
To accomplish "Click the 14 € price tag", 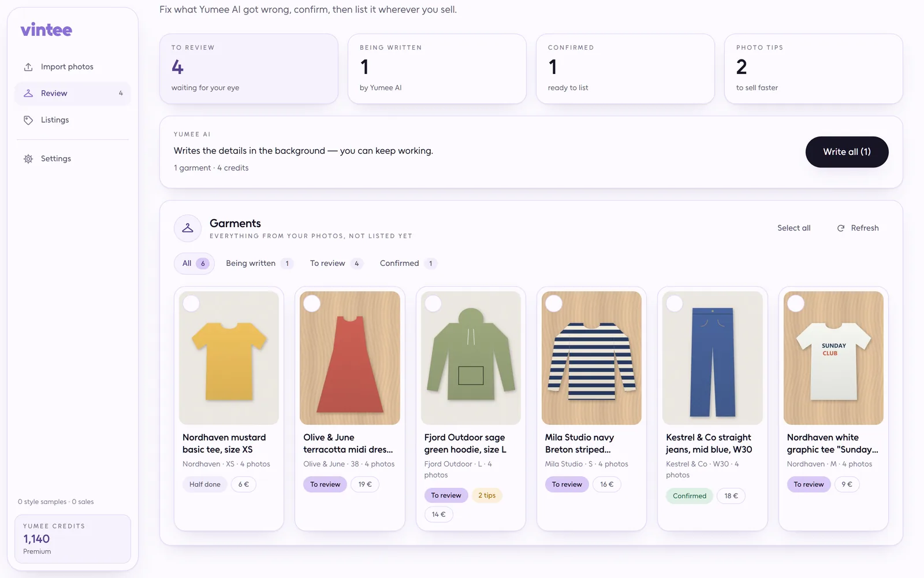I will click(x=439, y=514).
